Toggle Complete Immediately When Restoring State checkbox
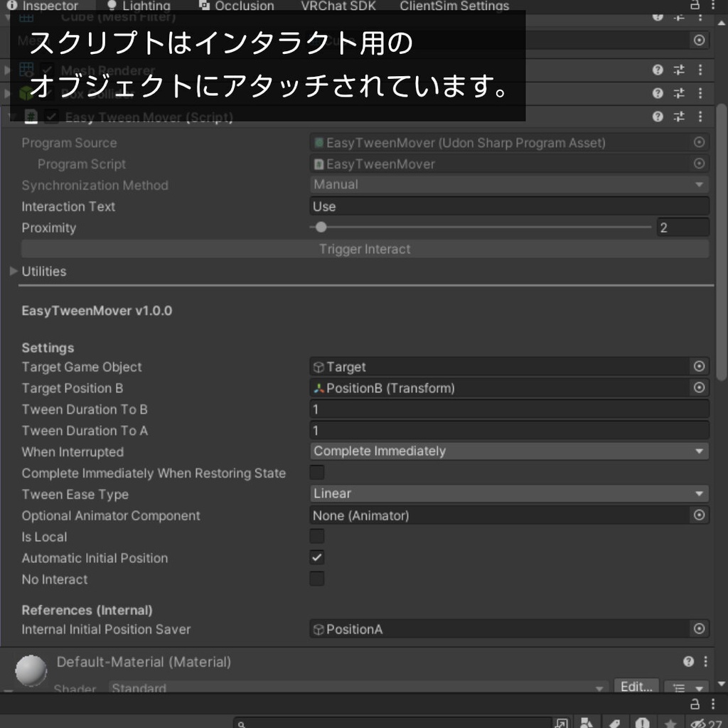 point(316,473)
